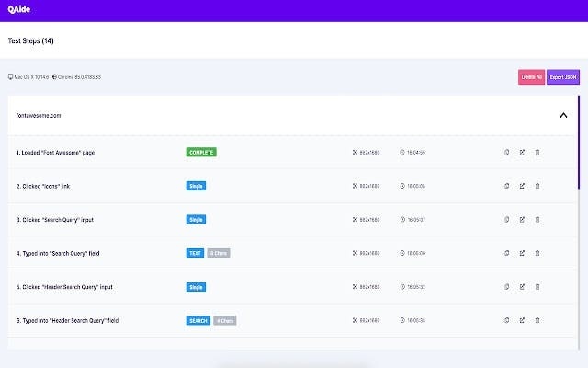
Task: Select the fontawesome.com section title
Action: [39, 115]
